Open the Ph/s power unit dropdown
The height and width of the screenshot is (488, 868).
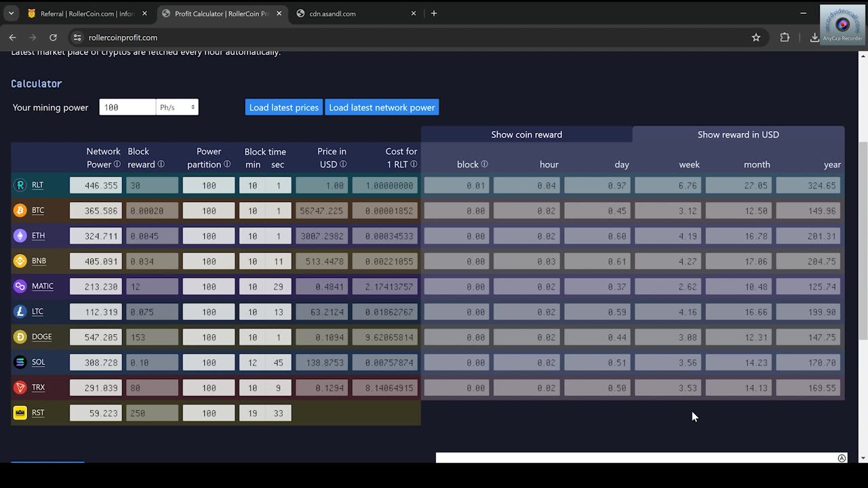(177, 107)
